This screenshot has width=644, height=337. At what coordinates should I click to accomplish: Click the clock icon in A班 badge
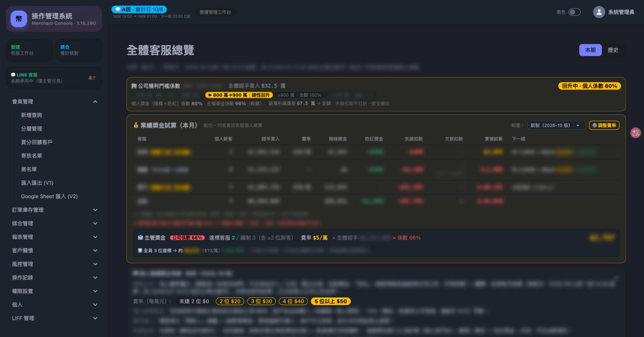click(x=118, y=9)
